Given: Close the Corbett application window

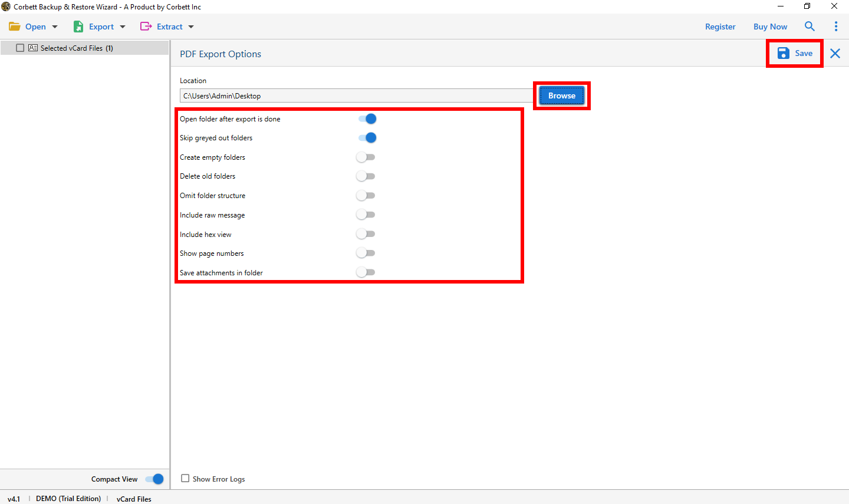Looking at the screenshot, I should [834, 6].
